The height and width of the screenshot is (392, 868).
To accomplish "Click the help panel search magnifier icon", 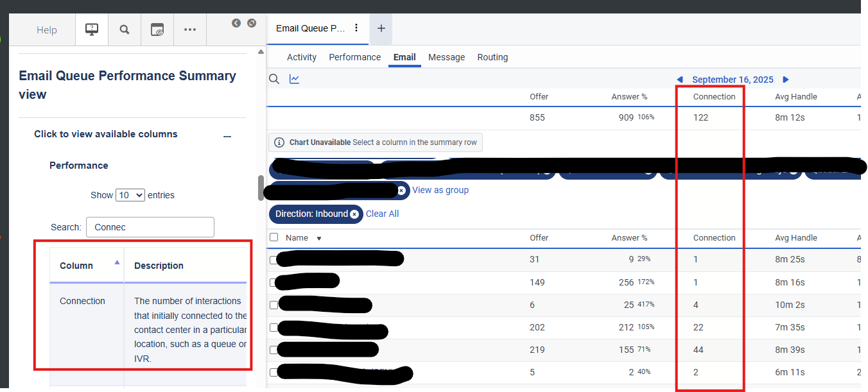I will pos(125,30).
